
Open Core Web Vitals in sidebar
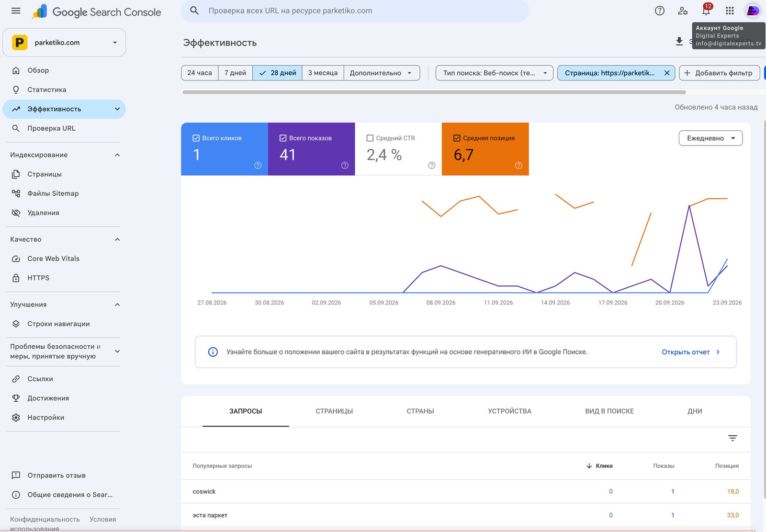tap(64, 259)
